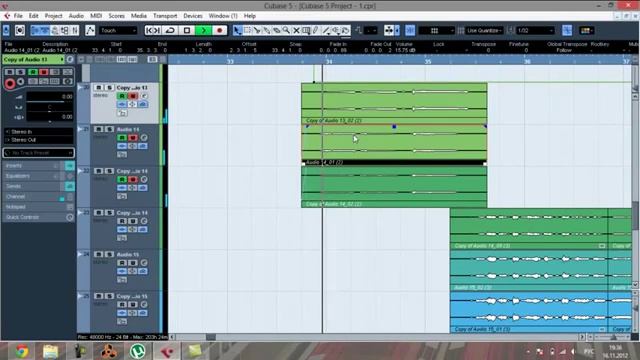Open the Stereo In input routing
The height and width of the screenshot is (360, 640).
pyautogui.click(x=39, y=131)
